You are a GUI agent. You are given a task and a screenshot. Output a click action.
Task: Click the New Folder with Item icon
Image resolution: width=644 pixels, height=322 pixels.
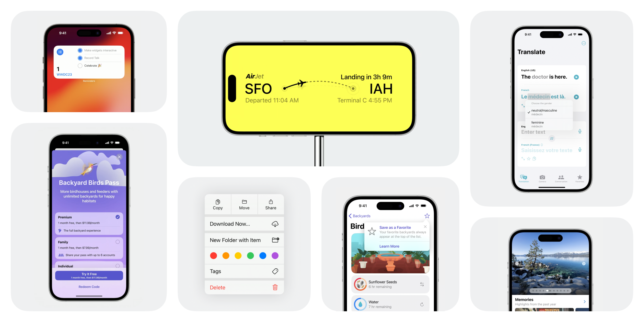[275, 239]
